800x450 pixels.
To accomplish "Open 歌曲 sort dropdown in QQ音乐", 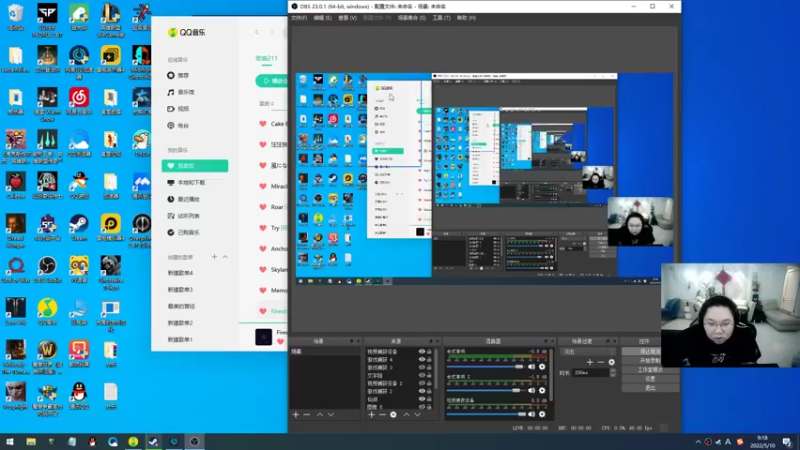I will [266, 104].
